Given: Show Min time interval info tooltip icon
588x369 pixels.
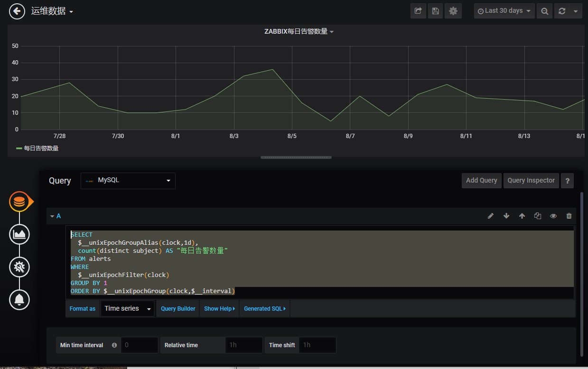Looking at the screenshot, I should pos(114,345).
